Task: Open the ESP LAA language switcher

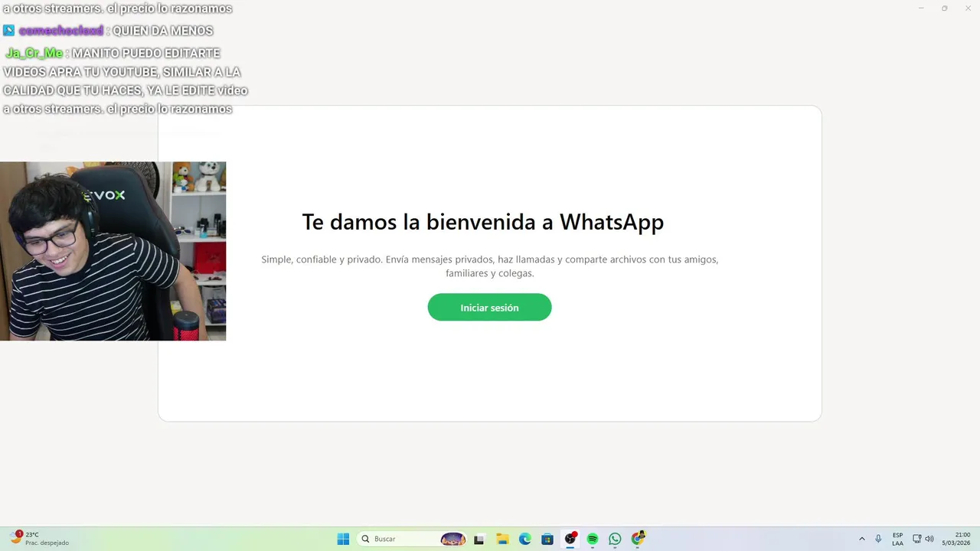Action: tap(897, 539)
